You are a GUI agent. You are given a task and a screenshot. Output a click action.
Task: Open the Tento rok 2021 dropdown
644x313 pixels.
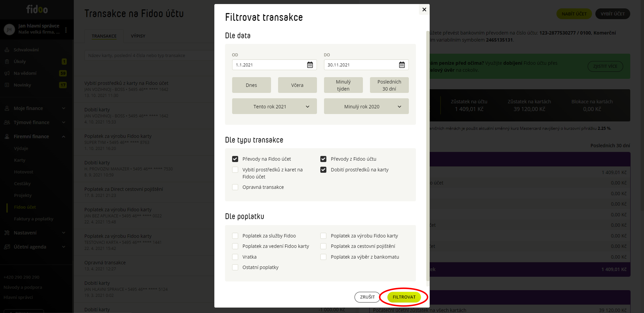pos(274,106)
